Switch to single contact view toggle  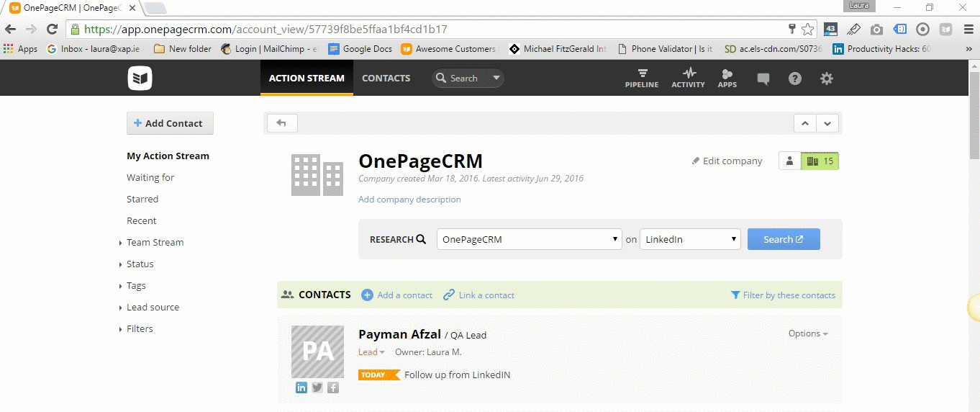pyautogui.click(x=790, y=161)
